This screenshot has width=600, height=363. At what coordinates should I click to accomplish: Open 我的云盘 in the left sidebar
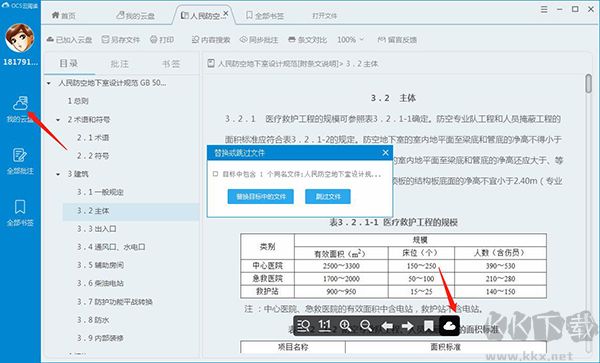(20, 109)
